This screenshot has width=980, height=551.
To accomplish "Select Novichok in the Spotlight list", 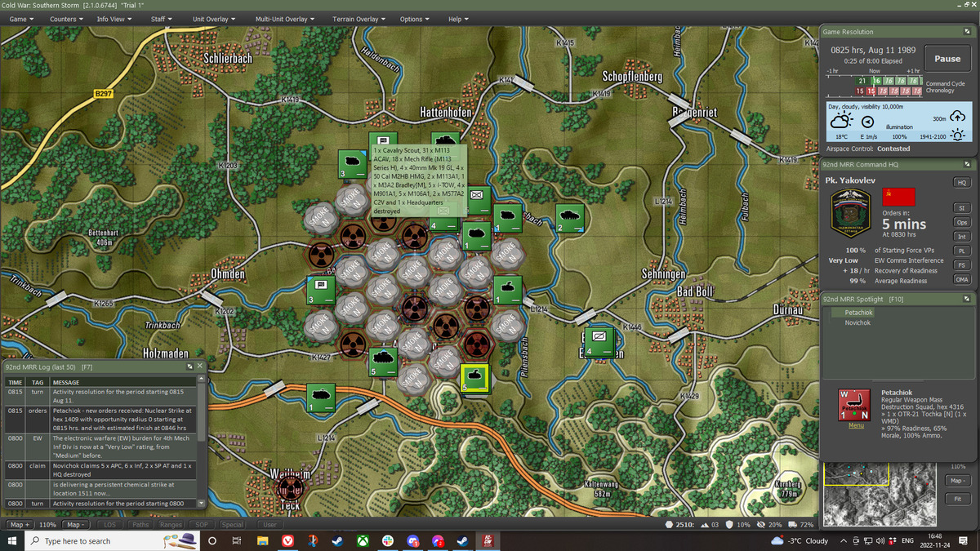I will (857, 322).
